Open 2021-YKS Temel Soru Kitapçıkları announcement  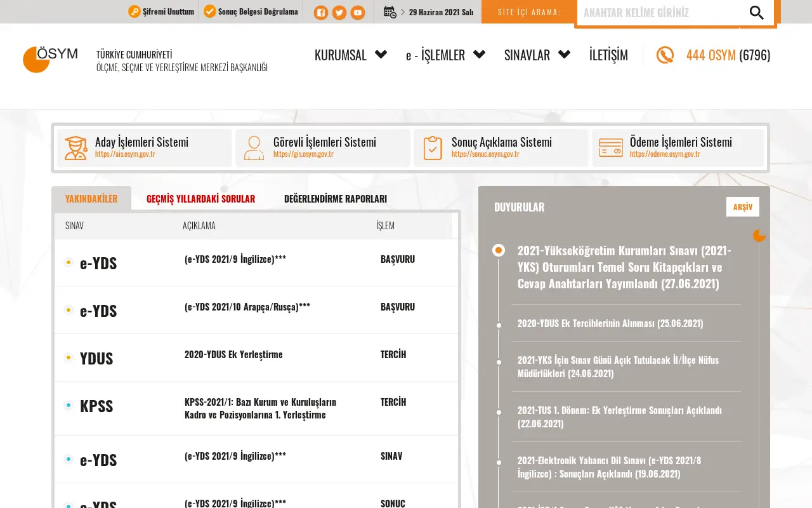[x=624, y=267]
